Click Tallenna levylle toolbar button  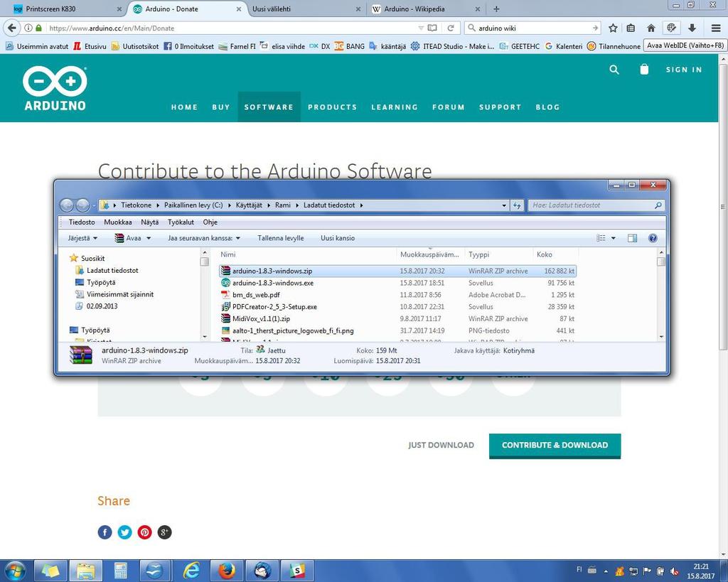tap(280, 238)
